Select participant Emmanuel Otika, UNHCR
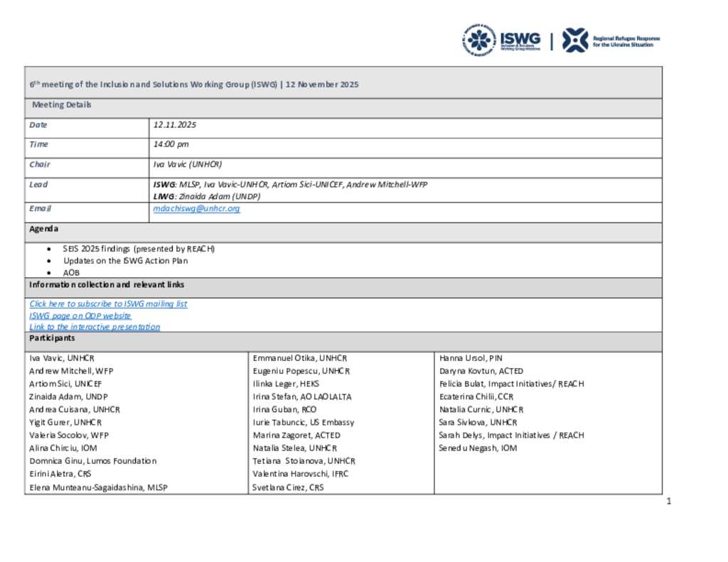728x562 pixels. [299, 358]
